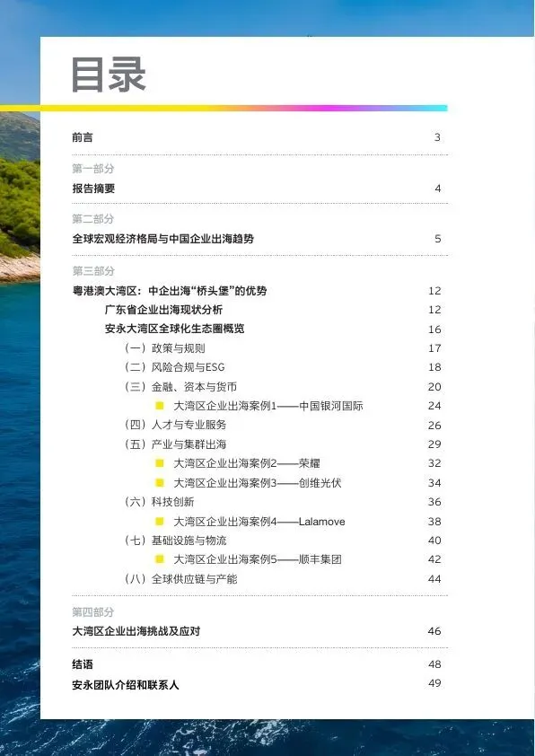This screenshot has height=756, width=535.
Task: Click page number 5 for 全球宏观经济格局
Action: 438,239
